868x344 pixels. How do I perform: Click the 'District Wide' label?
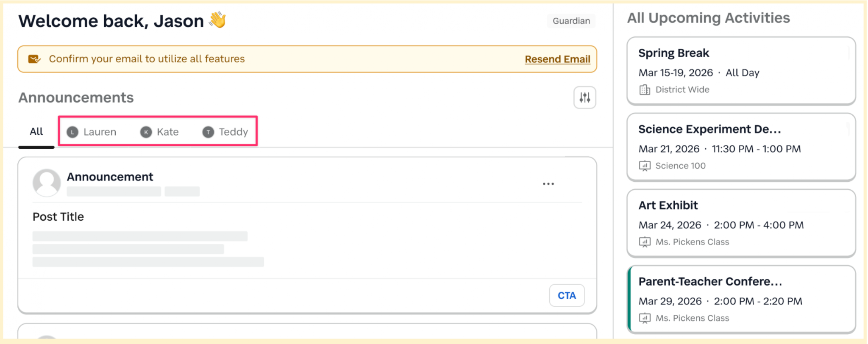pos(682,90)
